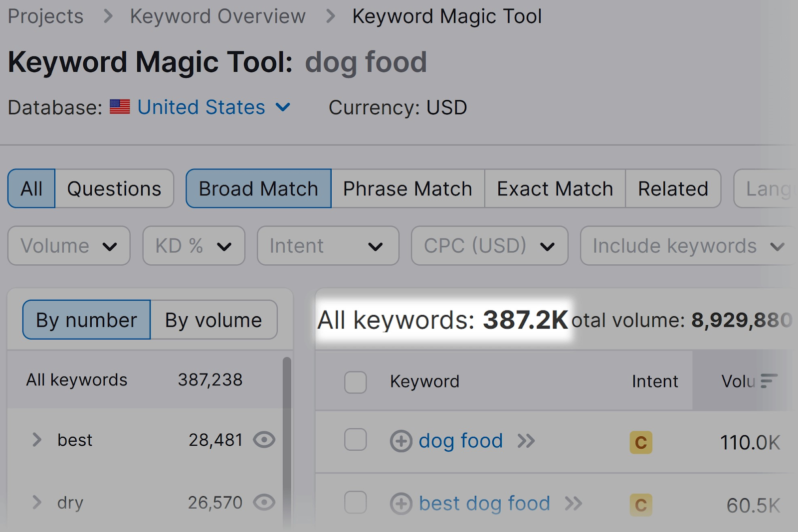Image resolution: width=798 pixels, height=532 pixels.
Task: Select the Questions tab
Action: click(114, 188)
